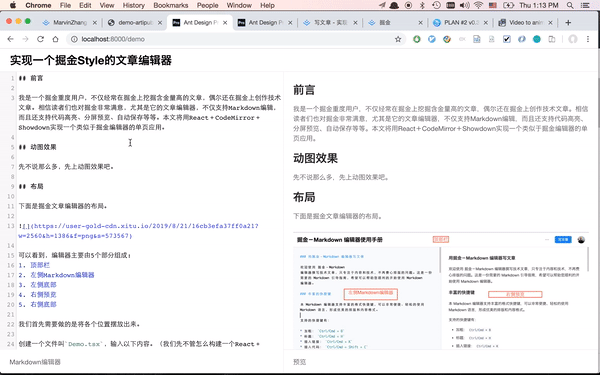Open the macOS notification center list icon

pyautogui.click(x=585, y=5)
